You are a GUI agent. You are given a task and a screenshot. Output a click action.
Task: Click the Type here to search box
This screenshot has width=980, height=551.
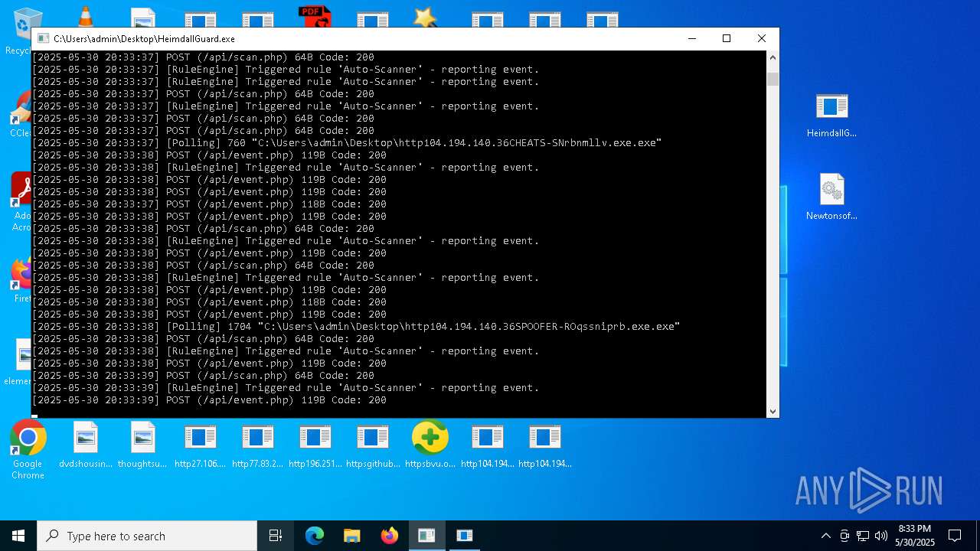pos(147,536)
